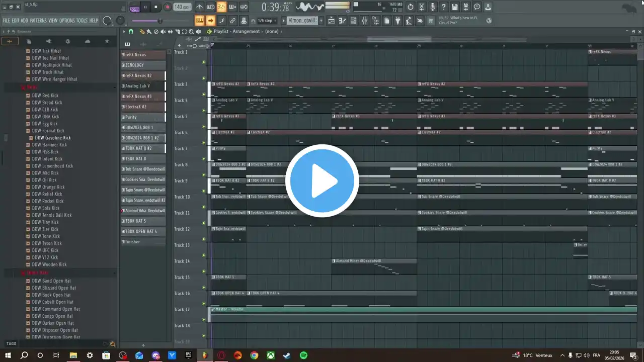Select the magnet snap icon in playlist
The width and height of the screenshot is (644, 362).
pos(131,32)
